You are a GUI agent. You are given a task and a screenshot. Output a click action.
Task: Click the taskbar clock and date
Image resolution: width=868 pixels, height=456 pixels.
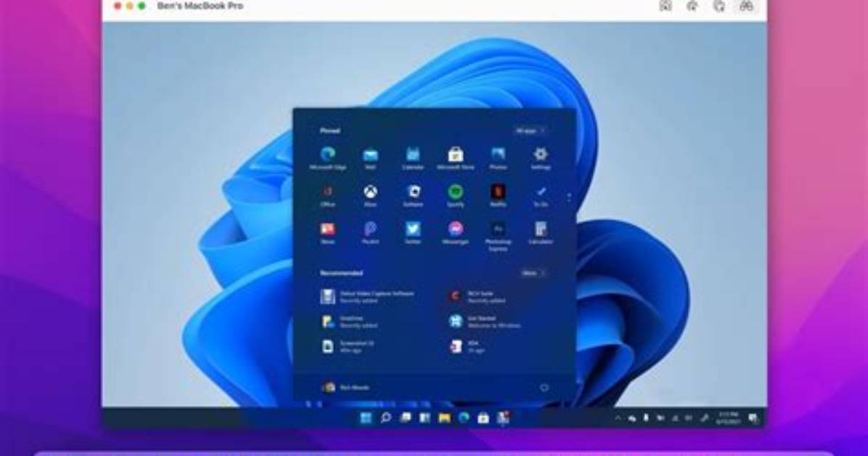point(729,418)
